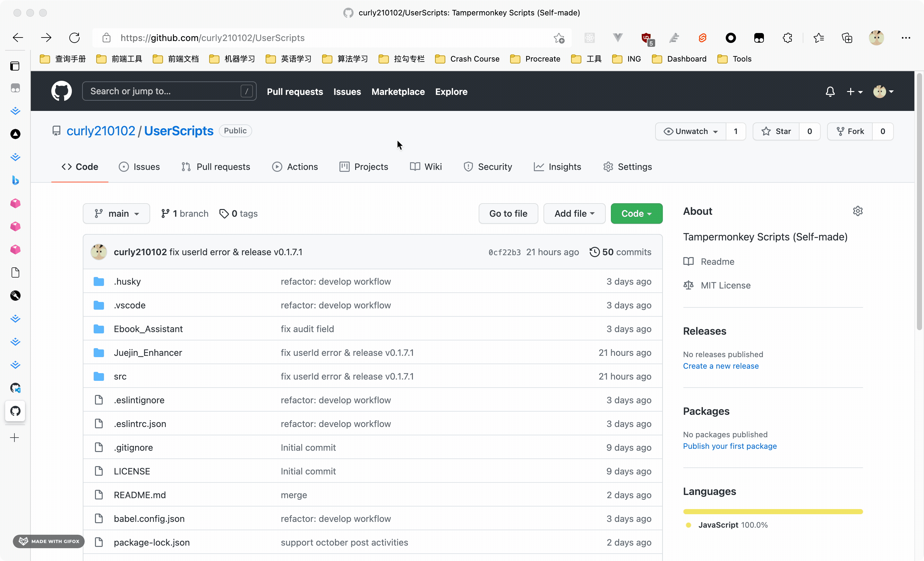Click the GitHub Octocat logo in header
Image resolution: width=924 pixels, height=561 pixels.
61,91
